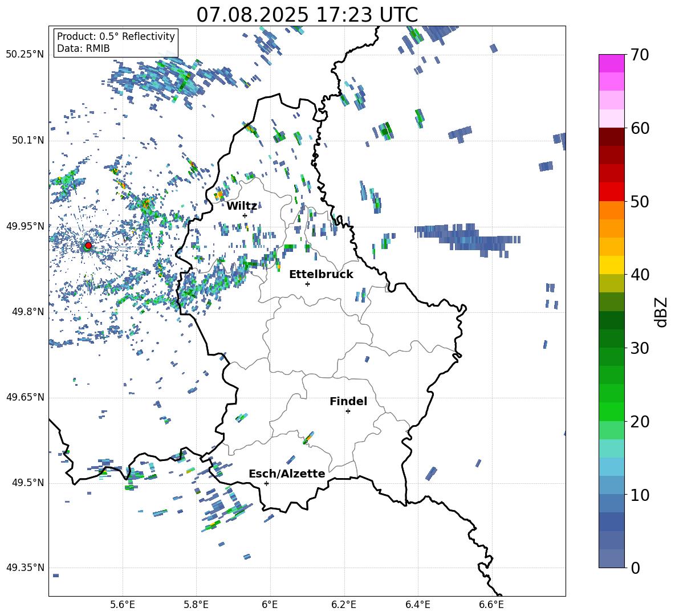Image resolution: width=675 pixels, height=616 pixels.
Task: Click the Product: 0.5° Reflectivity text
Action: coord(116,36)
